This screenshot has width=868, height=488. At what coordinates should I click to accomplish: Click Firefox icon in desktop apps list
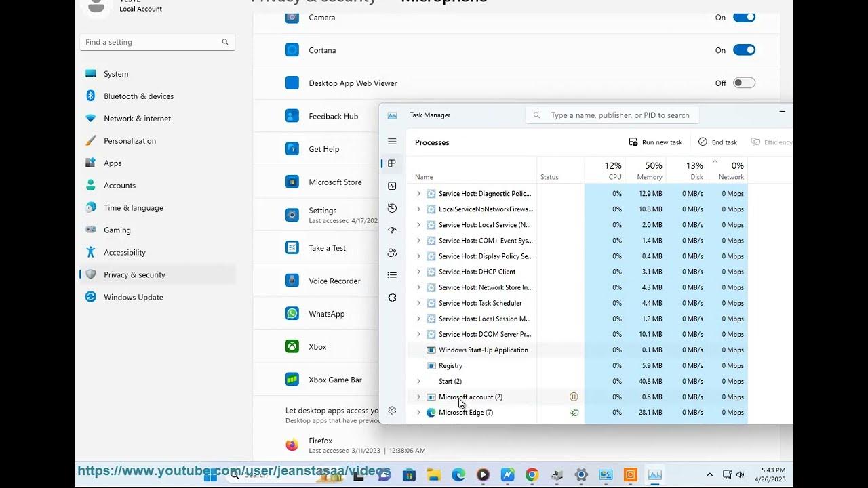click(x=292, y=445)
